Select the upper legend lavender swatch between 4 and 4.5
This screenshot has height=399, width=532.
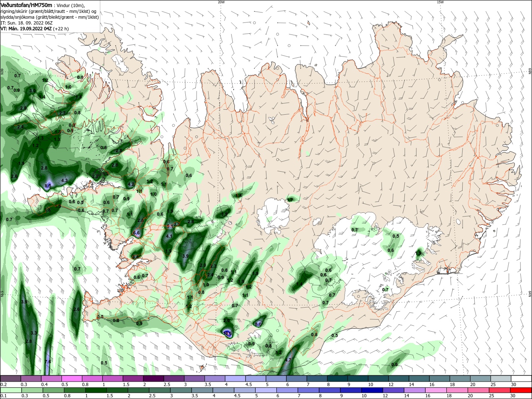click(x=235, y=379)
